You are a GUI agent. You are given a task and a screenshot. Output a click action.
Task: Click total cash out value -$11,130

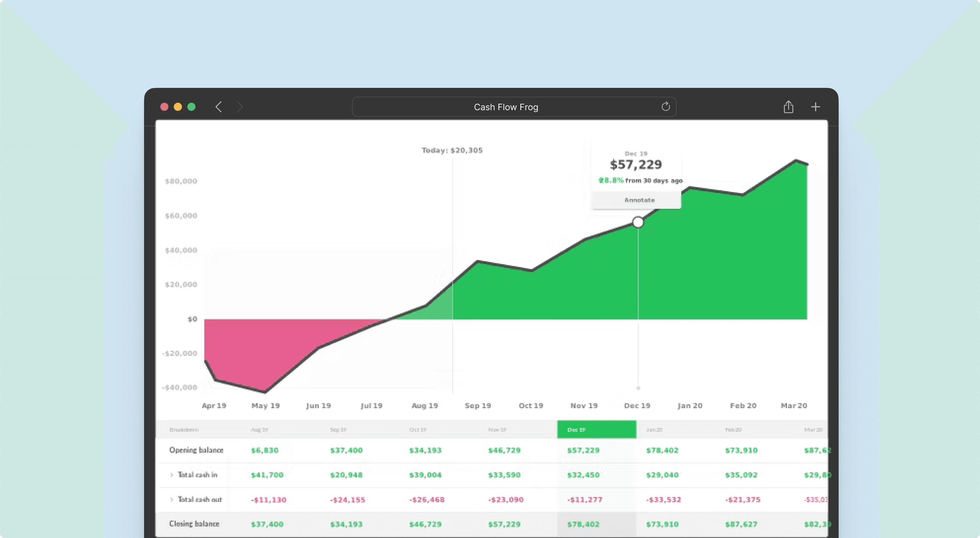point(269,499)
